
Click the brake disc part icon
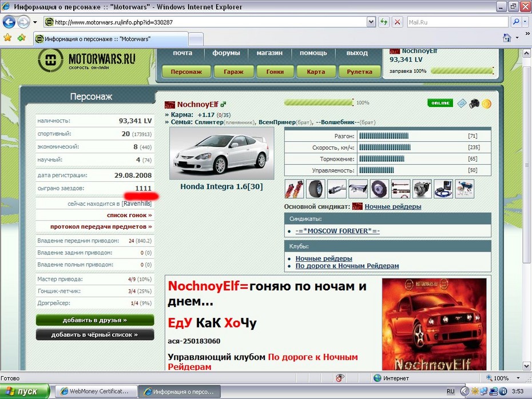(379, 189)
